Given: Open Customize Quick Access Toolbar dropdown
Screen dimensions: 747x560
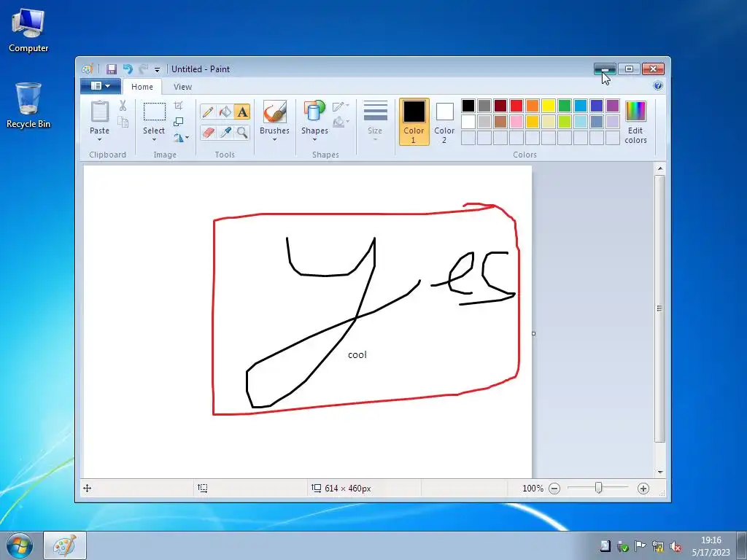Looking at the screenshot, I should coord(158,69).
